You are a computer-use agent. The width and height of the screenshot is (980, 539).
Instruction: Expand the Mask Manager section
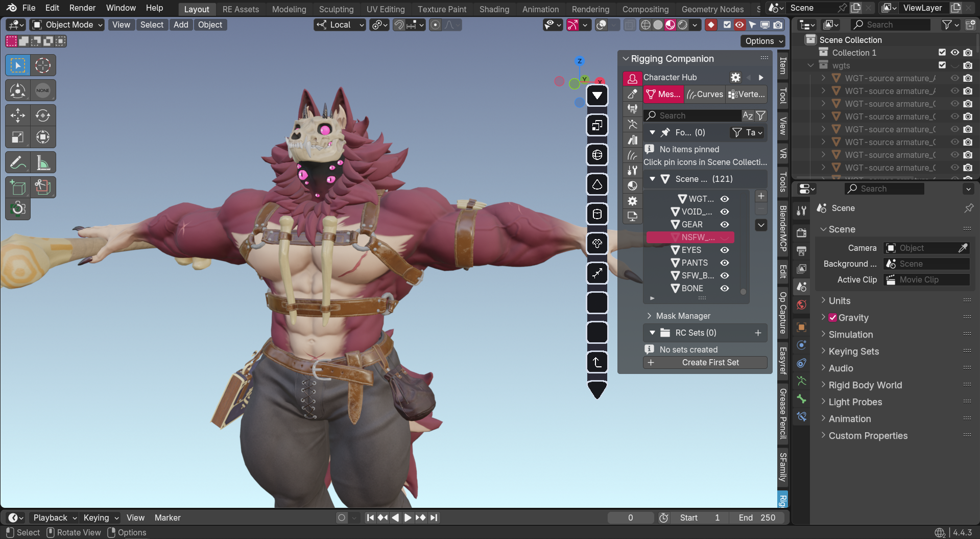(683, 316)
